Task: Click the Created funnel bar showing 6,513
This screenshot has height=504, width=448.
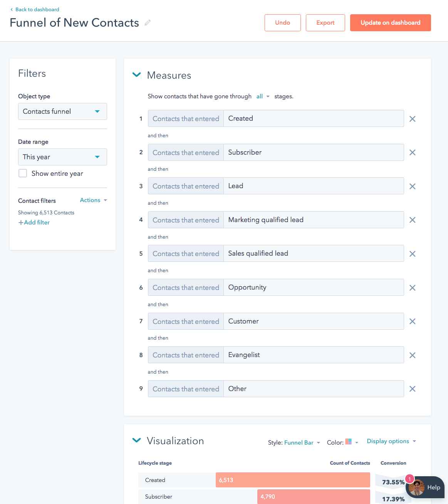Action: coord(293,480)
